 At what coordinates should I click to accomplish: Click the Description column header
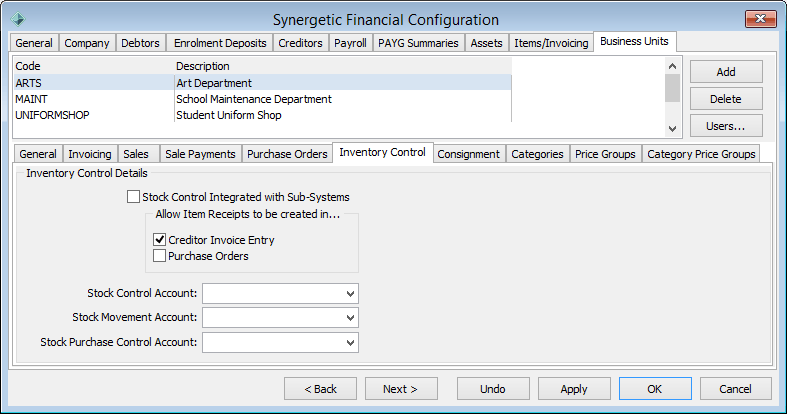[x=343, y=66]
